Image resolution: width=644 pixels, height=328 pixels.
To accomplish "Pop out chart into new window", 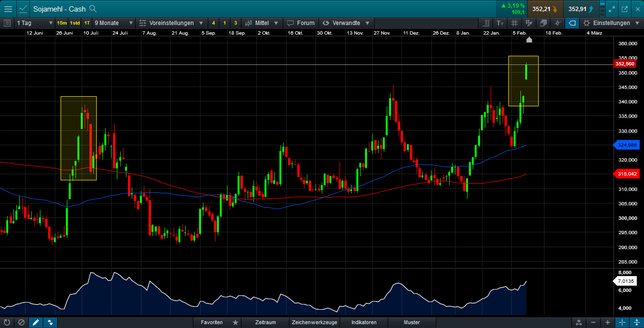I will (x=625, y=9).
